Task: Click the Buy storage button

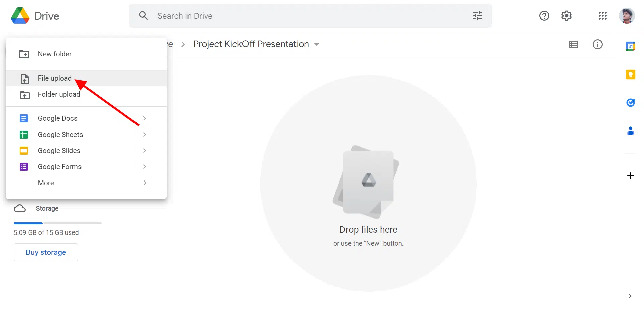Action: (x=46, y=252)
